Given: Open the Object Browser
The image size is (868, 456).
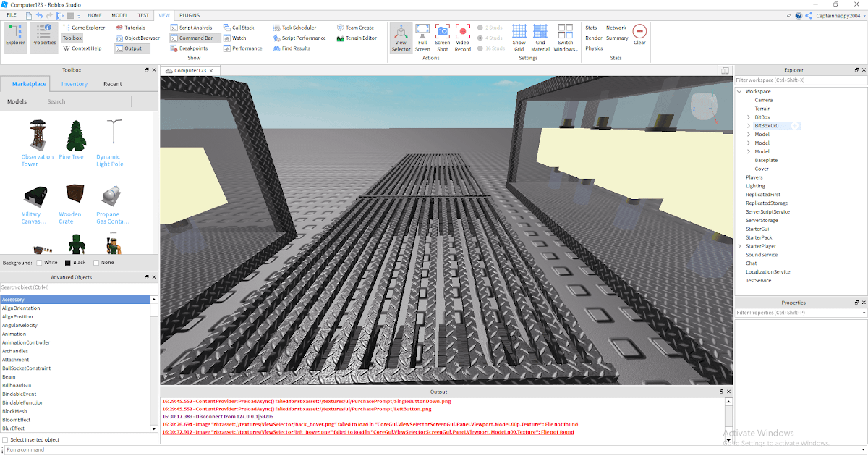Looking at the screenshot, I should pos(137,38).
